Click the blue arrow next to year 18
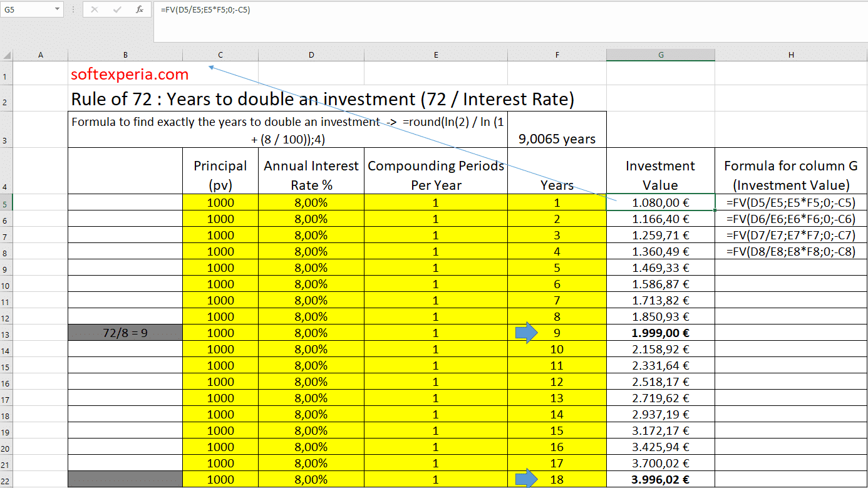 point(527,480)
